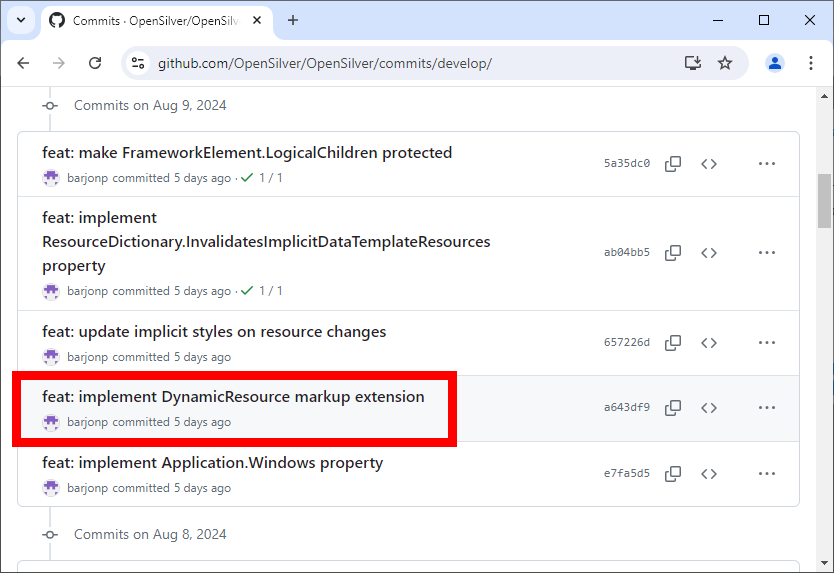
Task: Go back to the previous page
Action: point(23,63)
